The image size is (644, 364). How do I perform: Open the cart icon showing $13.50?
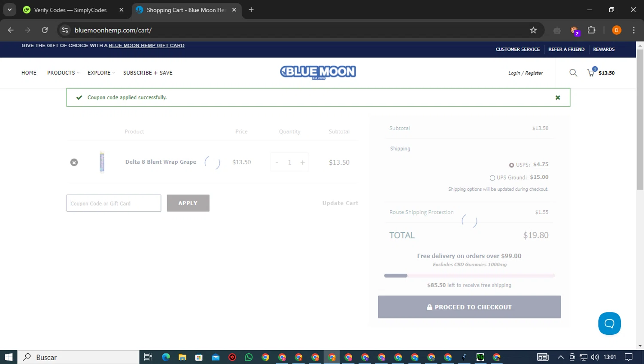[601, 72]
